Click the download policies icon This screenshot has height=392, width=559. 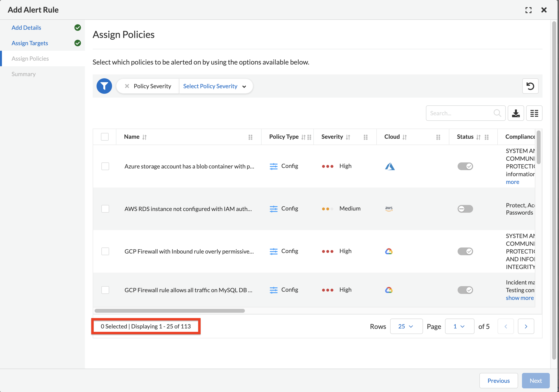(x=516, y=113)
